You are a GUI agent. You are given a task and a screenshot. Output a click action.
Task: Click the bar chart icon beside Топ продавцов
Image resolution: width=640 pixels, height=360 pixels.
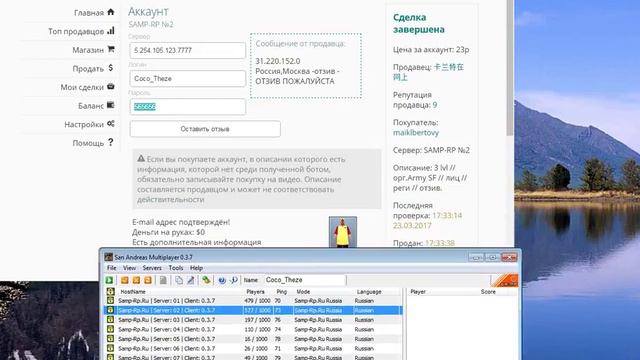(111, 31)
